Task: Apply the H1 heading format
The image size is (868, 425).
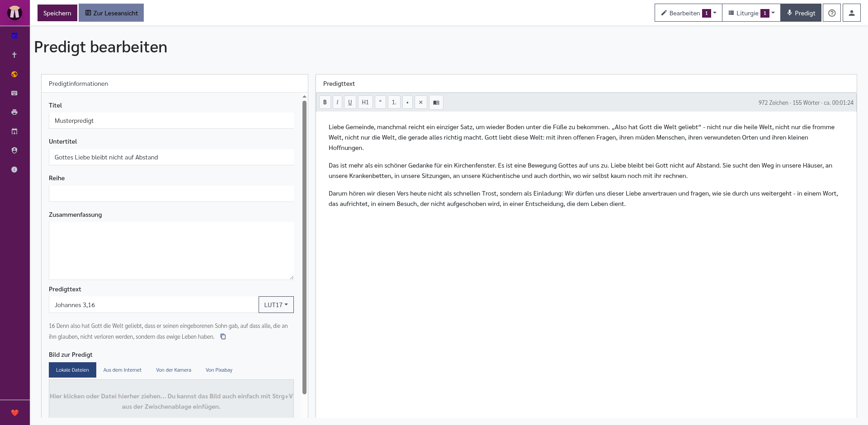Action: coord(365,103)
